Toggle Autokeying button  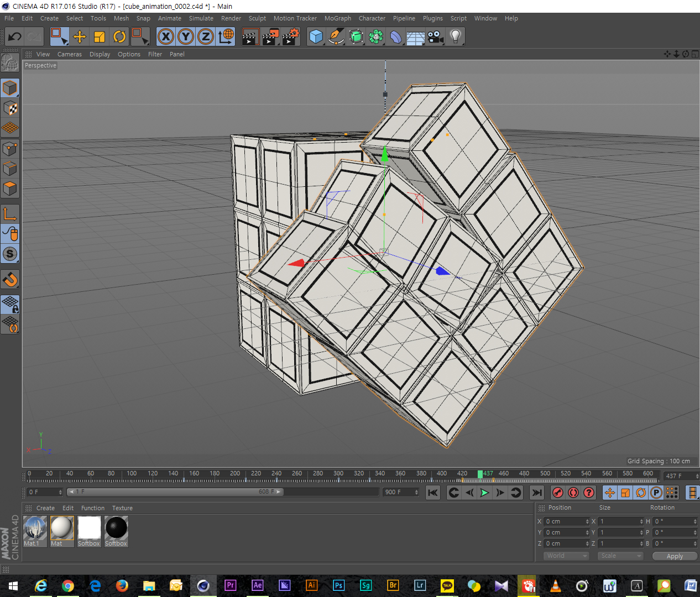[573, 493]
